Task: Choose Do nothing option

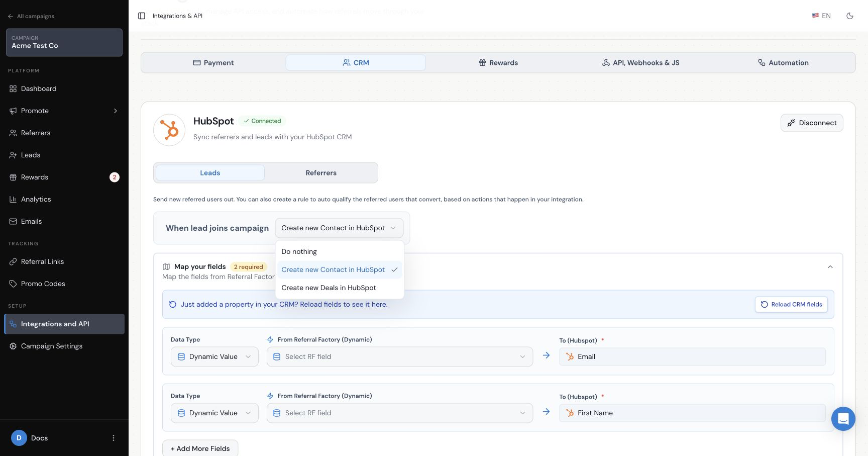Action: pyautogui.click(x=340, y=251)
